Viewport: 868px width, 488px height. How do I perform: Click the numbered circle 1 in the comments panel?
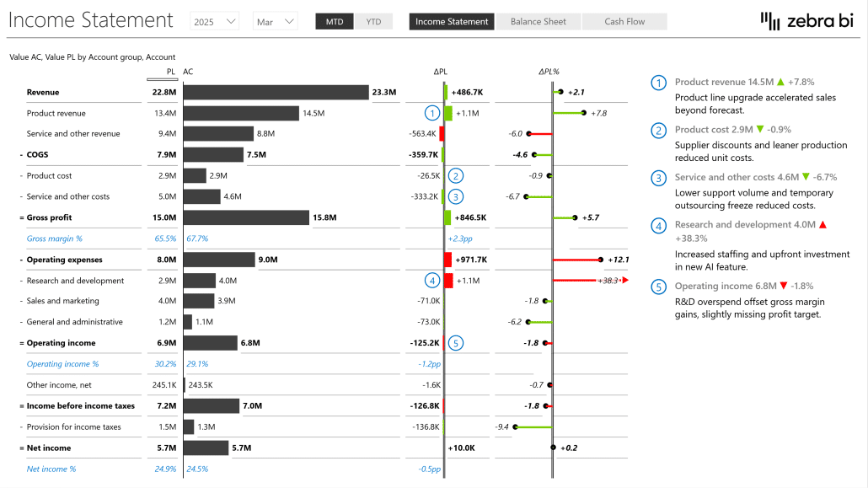[x=658, y=83]
